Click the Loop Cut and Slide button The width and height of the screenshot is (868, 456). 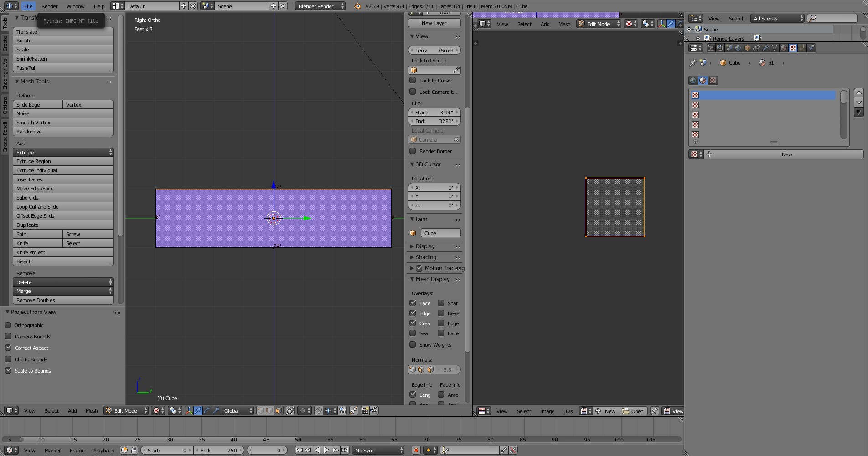click(63, 207)
